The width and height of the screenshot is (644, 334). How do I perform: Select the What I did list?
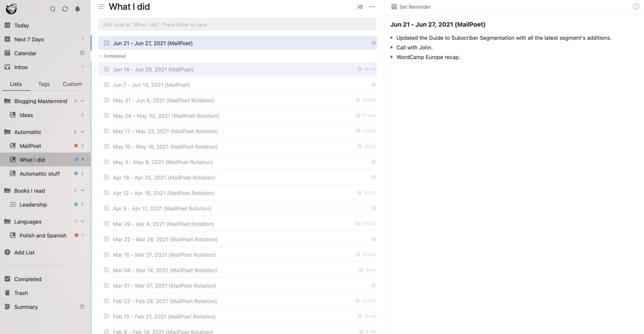[45, 159]
